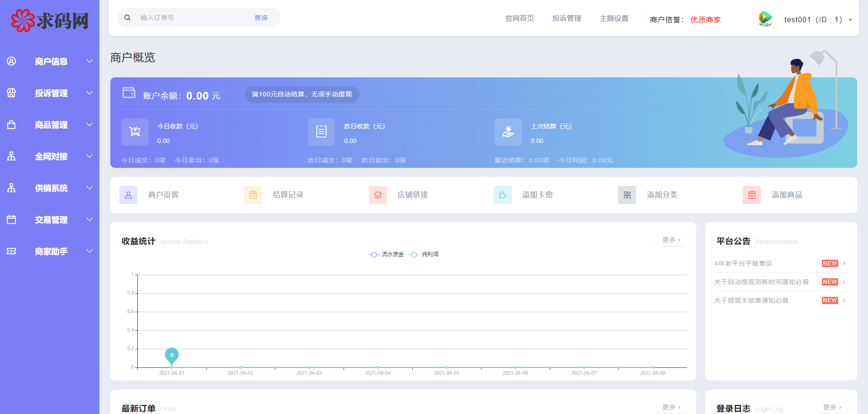Click the 投诉管理 shop icon in sidebar
The width and height of the screenshot is (868, 414).
tap(11, 93)
